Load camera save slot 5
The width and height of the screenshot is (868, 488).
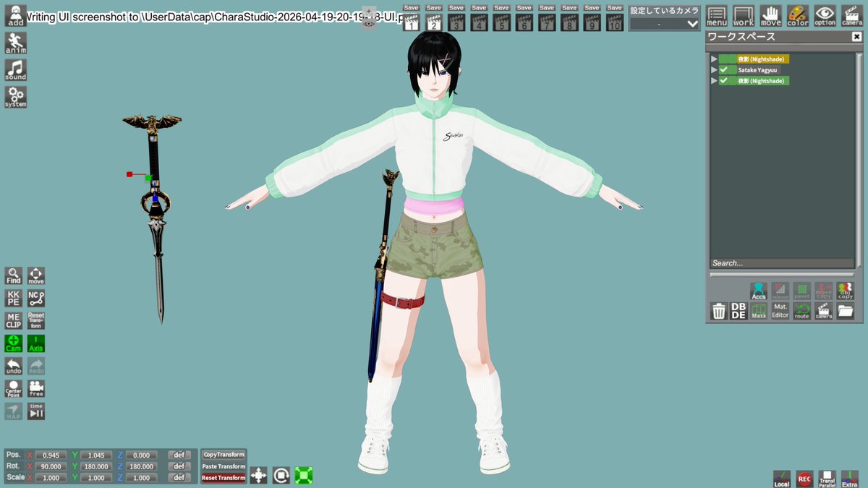501,22
